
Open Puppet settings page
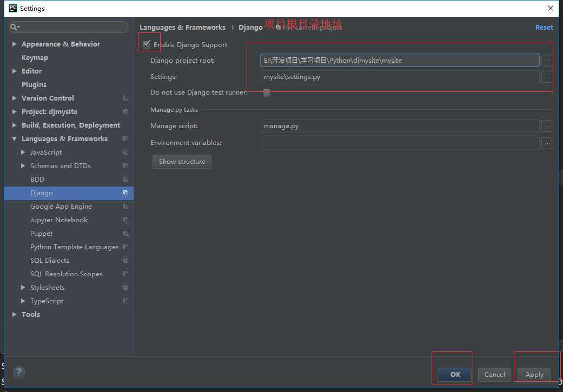(41, 234)
